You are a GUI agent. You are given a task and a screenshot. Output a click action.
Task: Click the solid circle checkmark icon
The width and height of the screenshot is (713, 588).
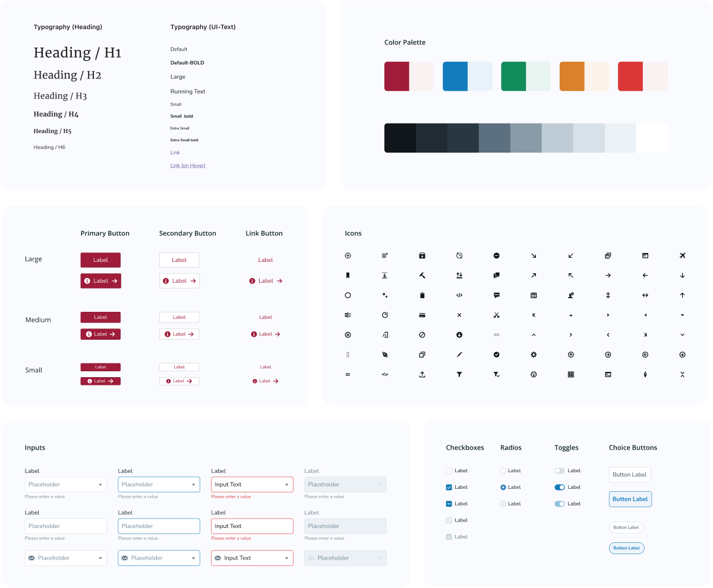pos(497,355)
